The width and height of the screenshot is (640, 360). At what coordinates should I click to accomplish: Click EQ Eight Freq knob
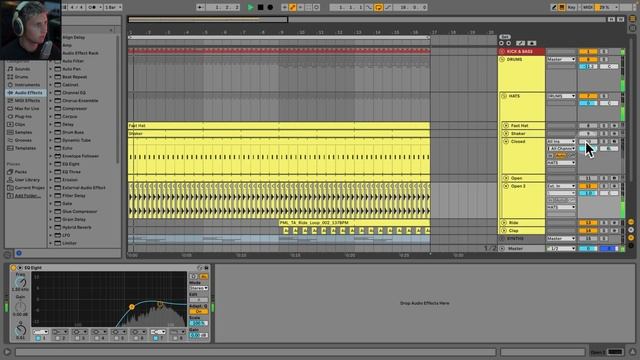coord(20,282)
